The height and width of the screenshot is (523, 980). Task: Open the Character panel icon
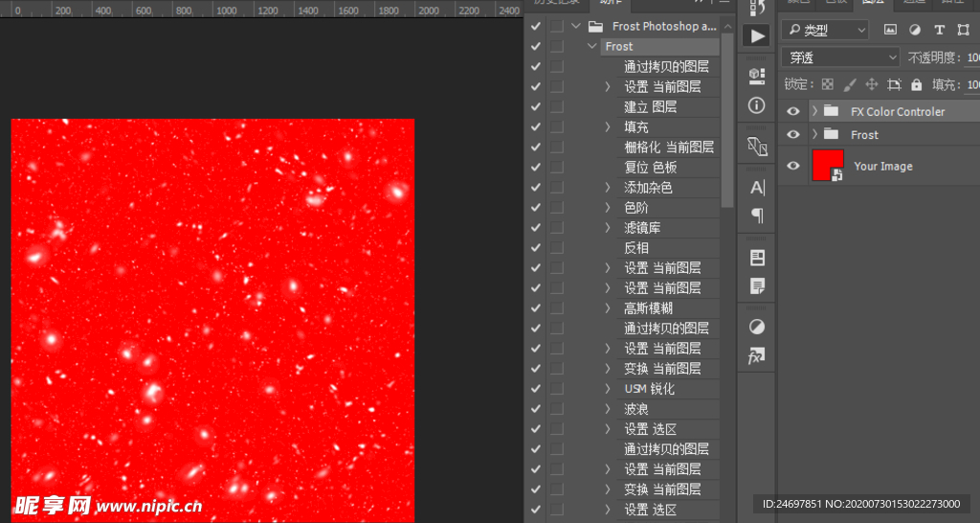coord(756,188)
